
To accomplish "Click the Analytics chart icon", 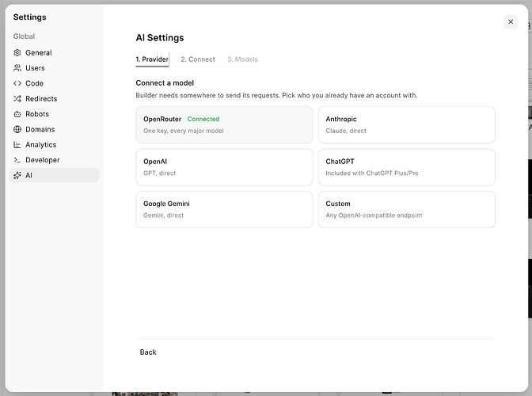I will point(17,145).
